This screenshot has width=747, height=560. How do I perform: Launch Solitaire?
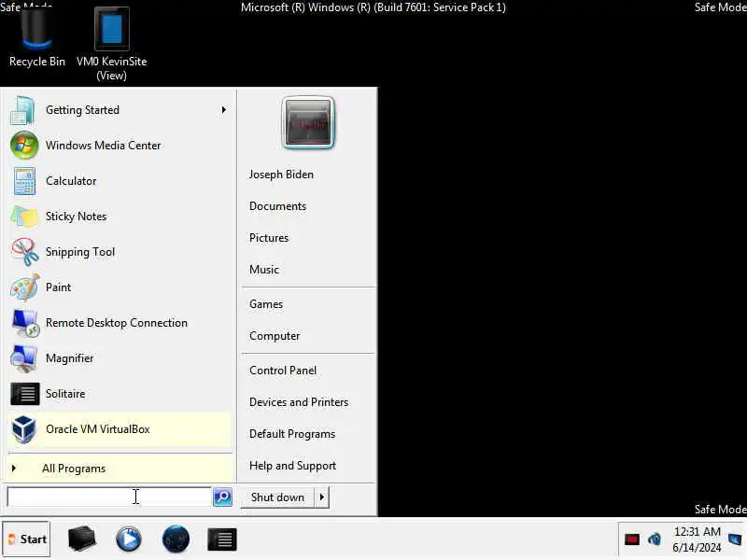pyautogui.click(x=120, y=394)
